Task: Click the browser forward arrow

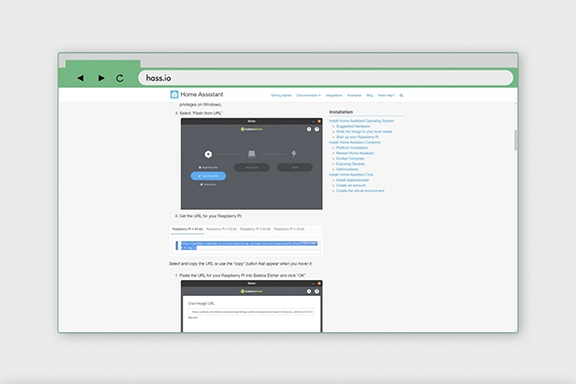Action: (x=101, y=78)
